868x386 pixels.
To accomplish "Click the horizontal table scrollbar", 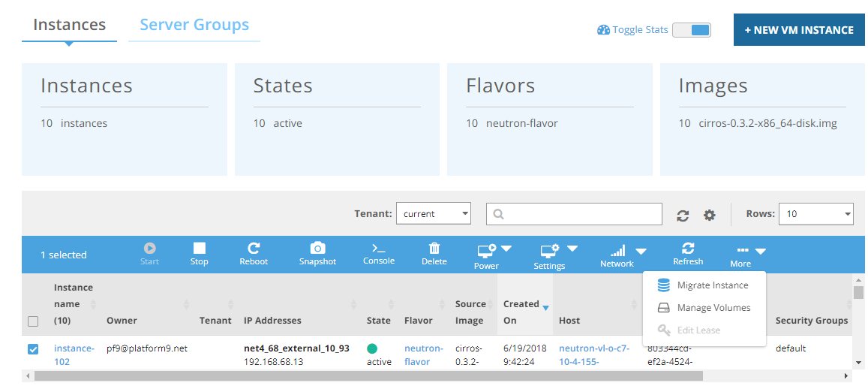I will click(375, 375).
